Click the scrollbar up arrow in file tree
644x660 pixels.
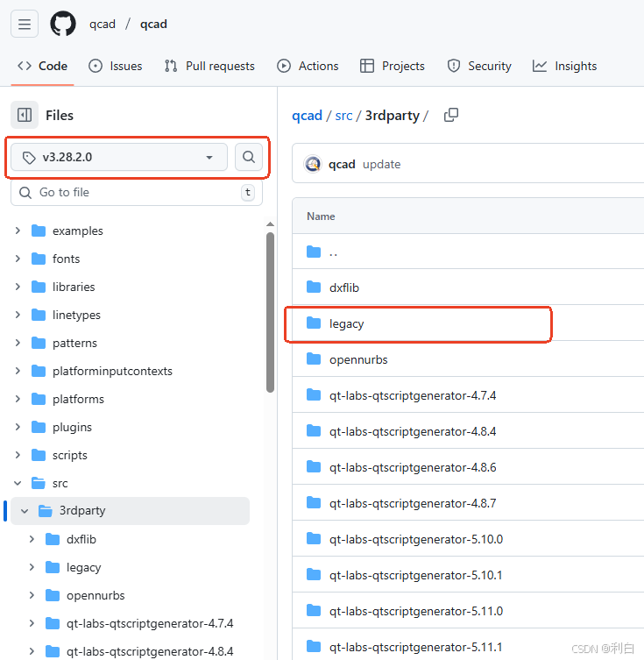[x=270, y=224]
